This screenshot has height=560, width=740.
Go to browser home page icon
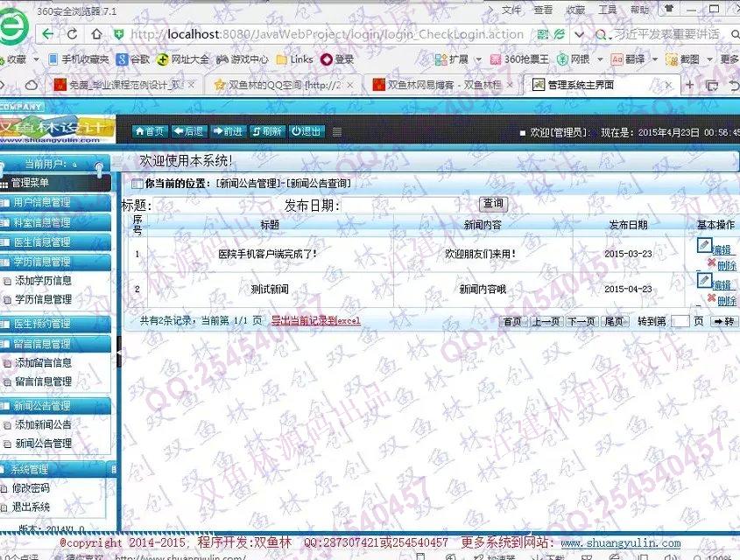click(96, 34)
